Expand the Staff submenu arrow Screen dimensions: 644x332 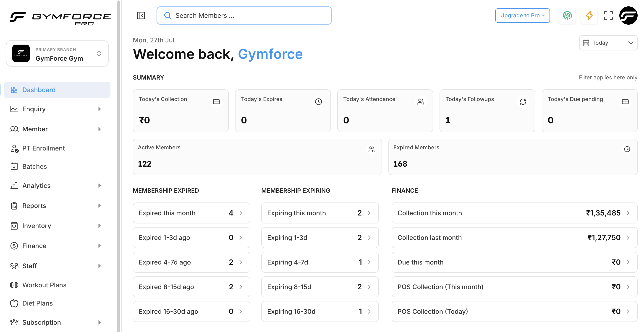pyautogui.click(x=99, y=266)
